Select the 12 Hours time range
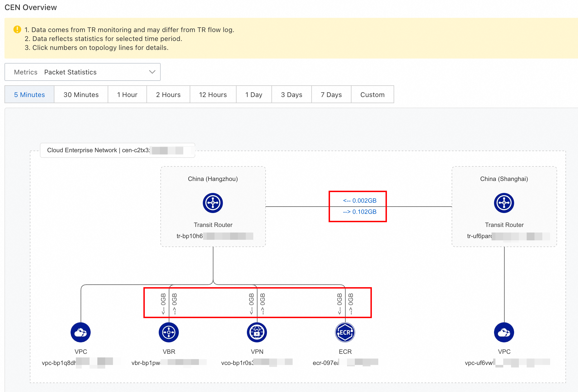Image resolution: width=578 pixels, height=392 pixels. (213, 95)
